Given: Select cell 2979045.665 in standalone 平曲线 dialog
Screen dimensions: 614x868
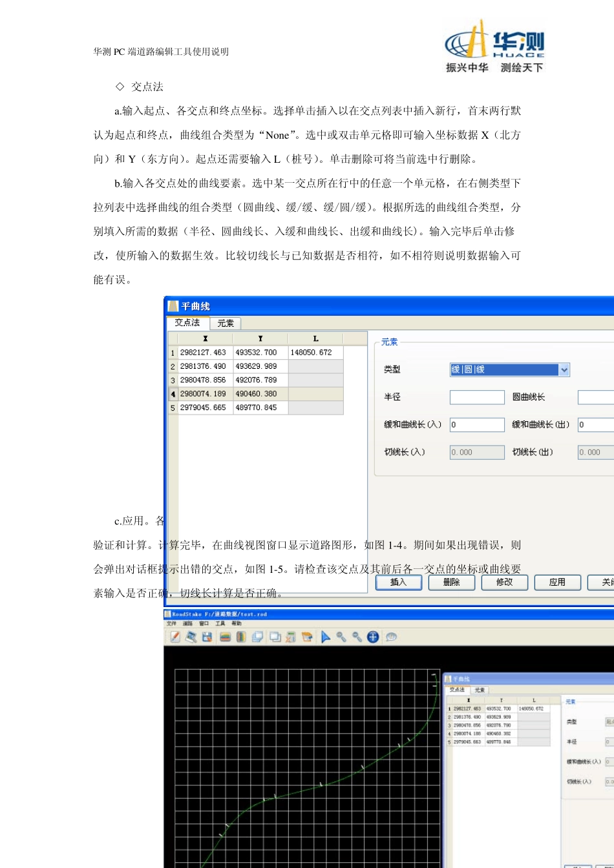Looking at the screenshot, I should click(x=206, y=408).
